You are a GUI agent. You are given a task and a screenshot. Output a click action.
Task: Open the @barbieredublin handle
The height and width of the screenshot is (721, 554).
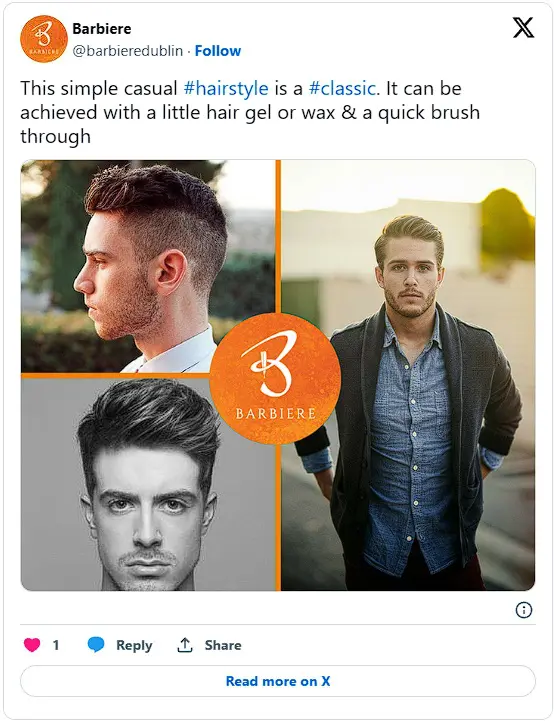click(x=127, y=51)
